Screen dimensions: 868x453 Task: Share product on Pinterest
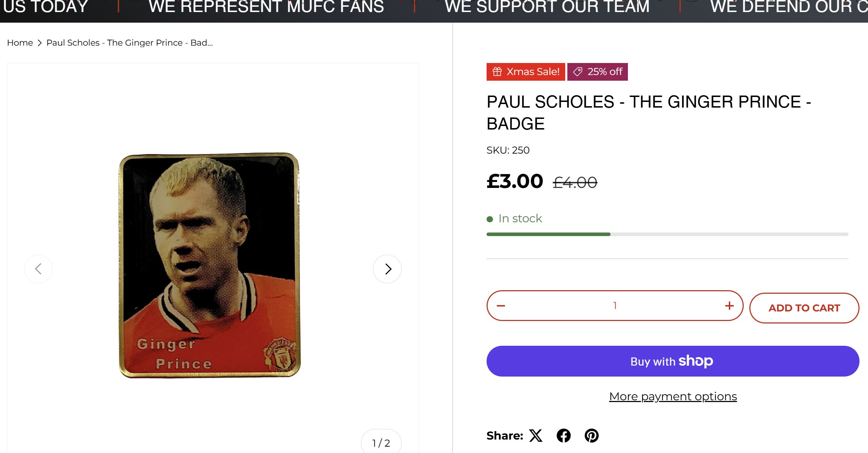(591, 436)
